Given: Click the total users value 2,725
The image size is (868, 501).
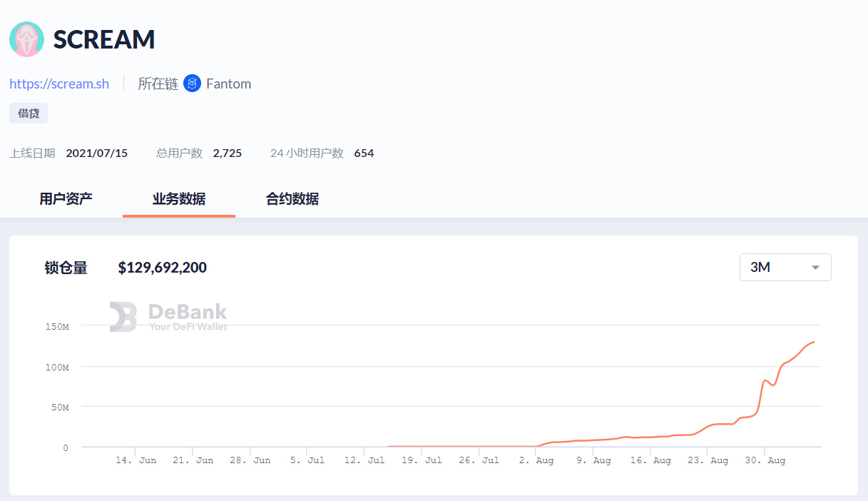Looking at the screenshot, I should [x=228, y=153].
